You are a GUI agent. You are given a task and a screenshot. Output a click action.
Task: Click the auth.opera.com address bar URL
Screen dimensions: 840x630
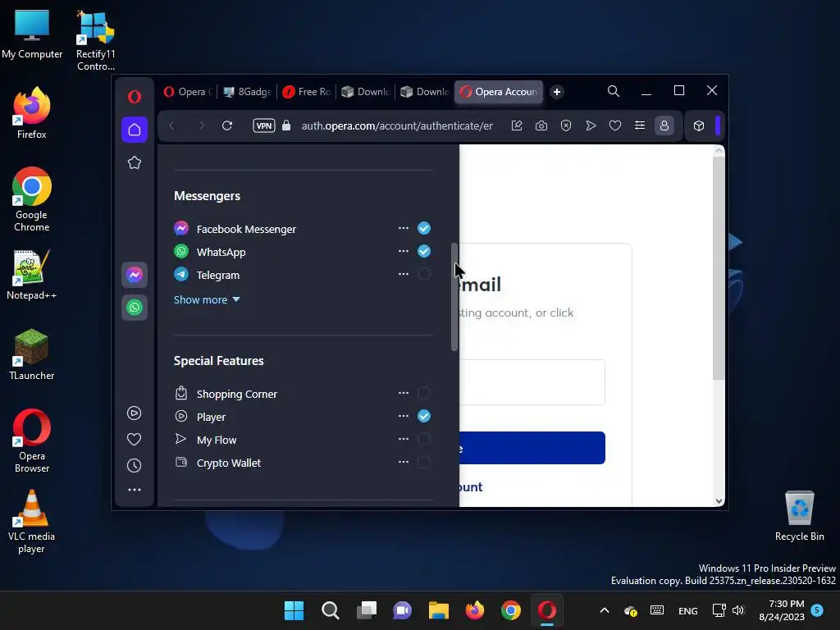point(397,126)
